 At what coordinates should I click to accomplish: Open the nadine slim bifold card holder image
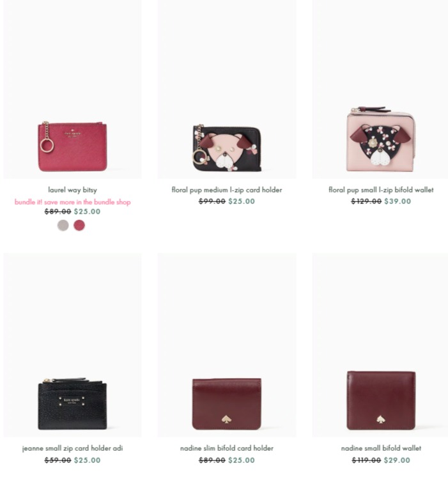click(x=227, y=345)
